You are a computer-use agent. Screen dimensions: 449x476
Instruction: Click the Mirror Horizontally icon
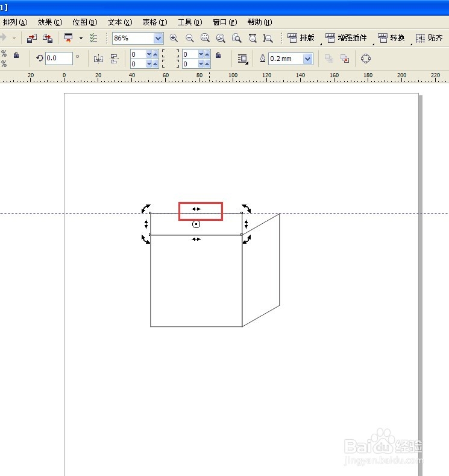click(x=98, y=59)
